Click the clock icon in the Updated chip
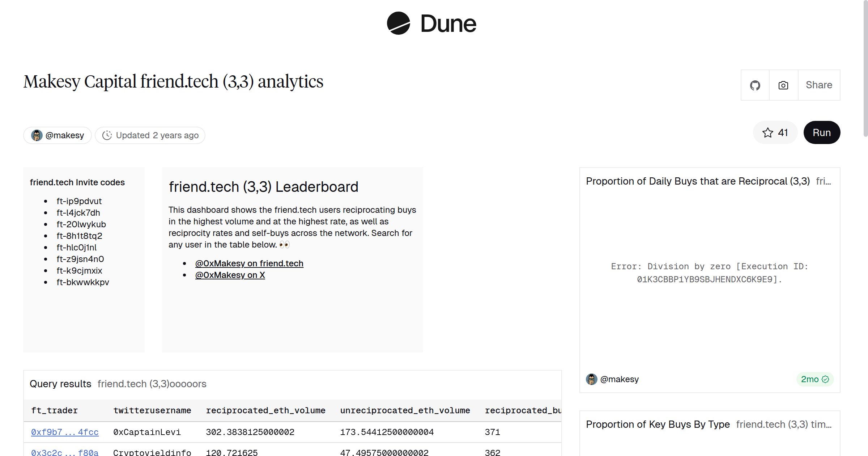The image size is (868, 456). pos(107,135)
